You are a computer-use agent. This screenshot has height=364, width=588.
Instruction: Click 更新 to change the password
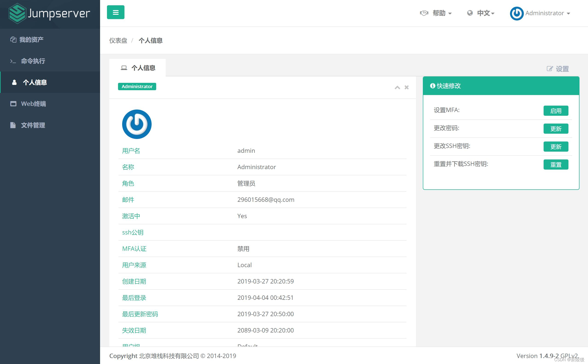click(556, 129)
